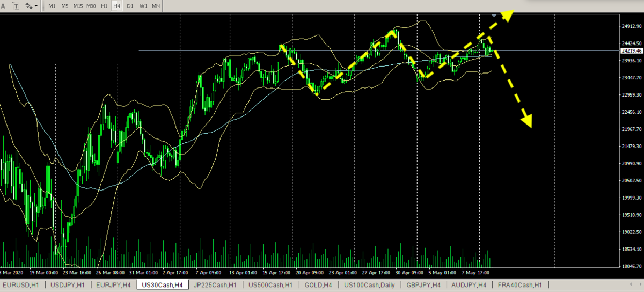Open the USDJPY,H1 chart tab
This screenshot has height=292, width=644.
coord(67,285)
